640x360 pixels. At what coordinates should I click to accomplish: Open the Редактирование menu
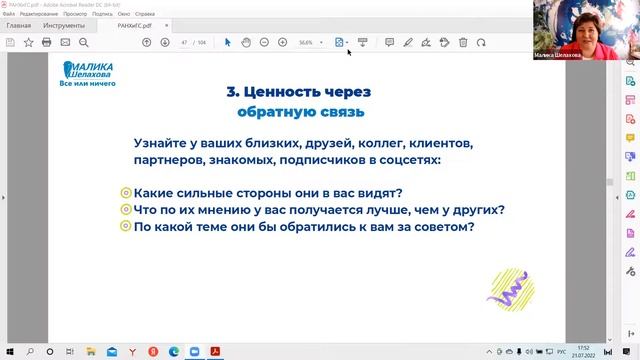click(x=39, y=14)
